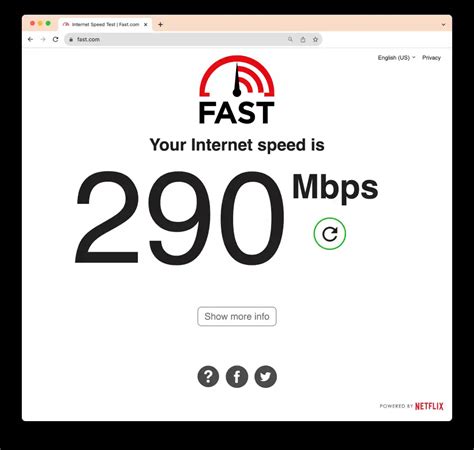Bookmark page with star icon
This screenshot has width=474, height=450.
pyautogui.click(x=315, y=39)
